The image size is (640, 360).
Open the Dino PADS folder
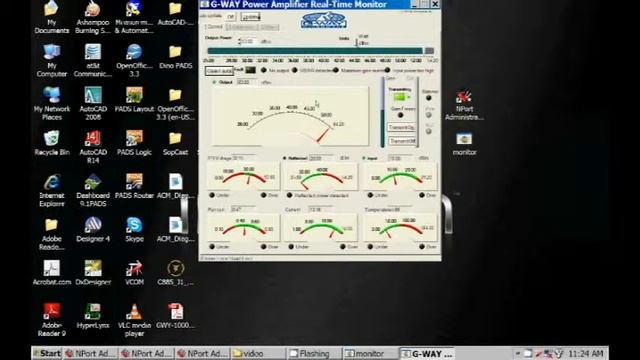tap(176, 57)
